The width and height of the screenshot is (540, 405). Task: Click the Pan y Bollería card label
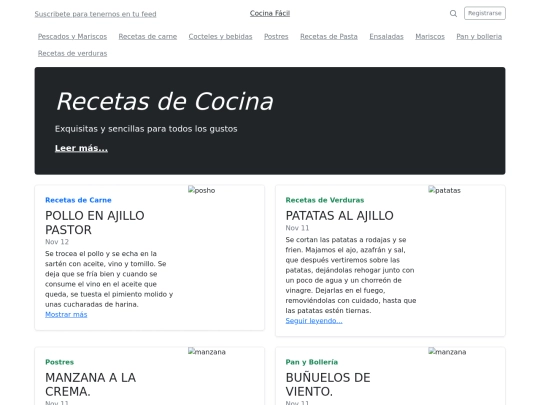[312, 362]
